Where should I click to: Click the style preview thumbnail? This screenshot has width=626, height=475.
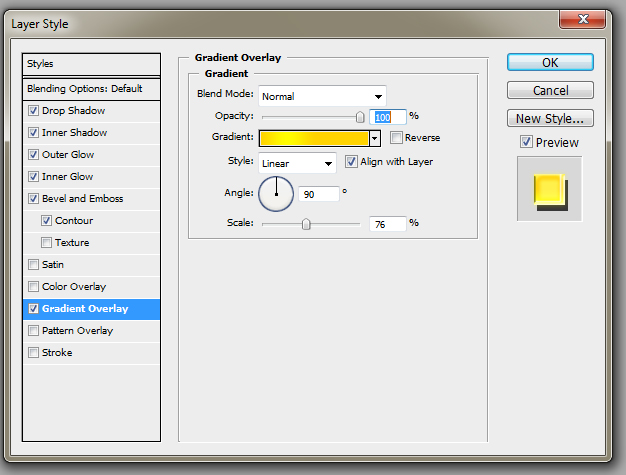click(550, 189)
